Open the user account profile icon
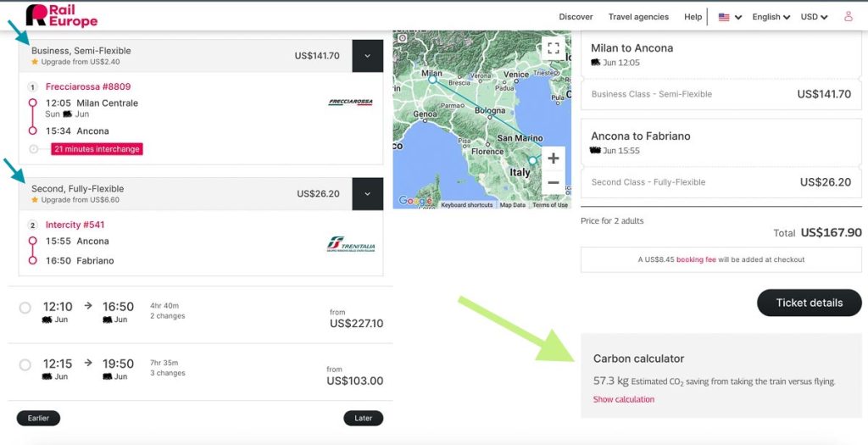The height and width of the screenshot is (445, 868). click(848, 17)
